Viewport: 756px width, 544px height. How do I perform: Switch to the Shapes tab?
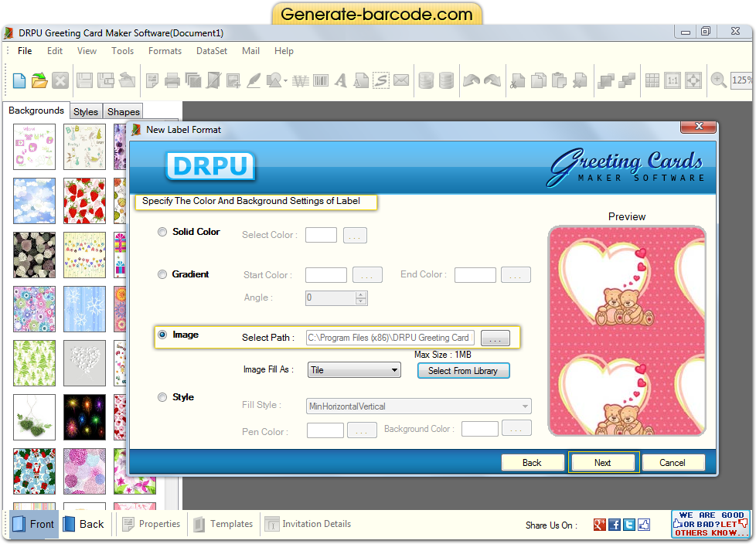coord(124,112)
